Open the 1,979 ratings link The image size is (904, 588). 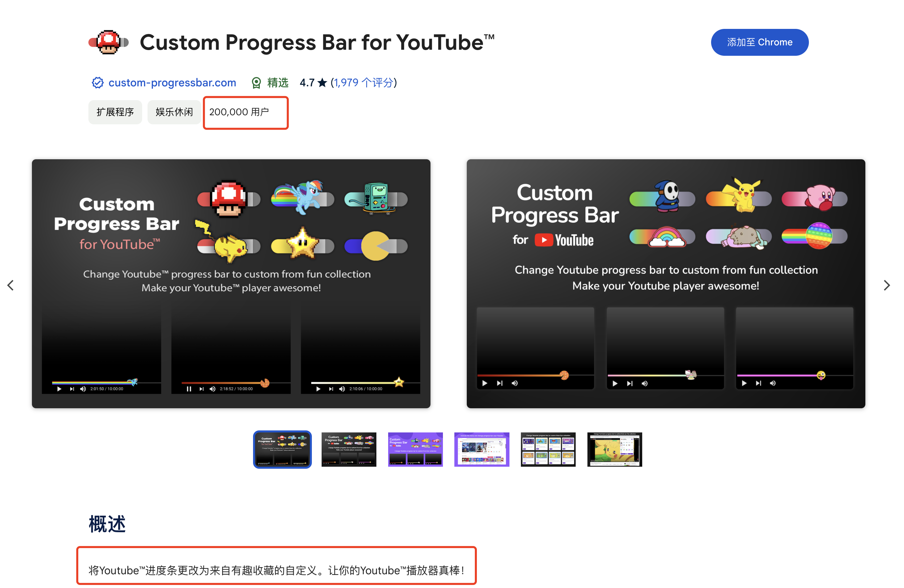coord(364,82)
